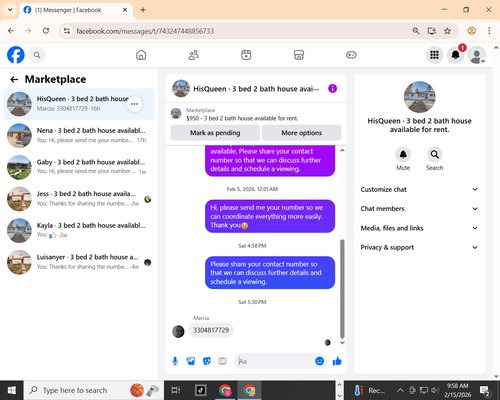Click the Facebook logo

(16, 55)
